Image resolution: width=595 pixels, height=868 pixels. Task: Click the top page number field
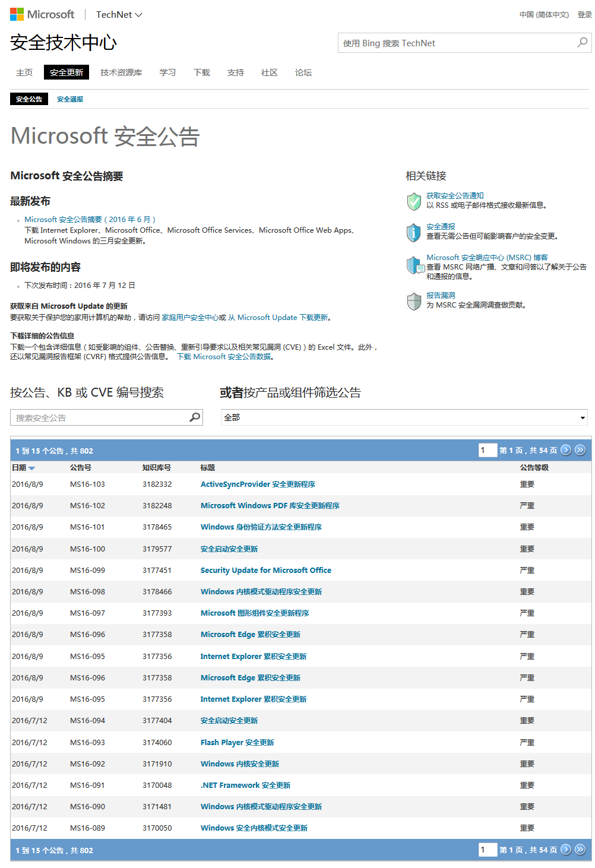[488, 450]
